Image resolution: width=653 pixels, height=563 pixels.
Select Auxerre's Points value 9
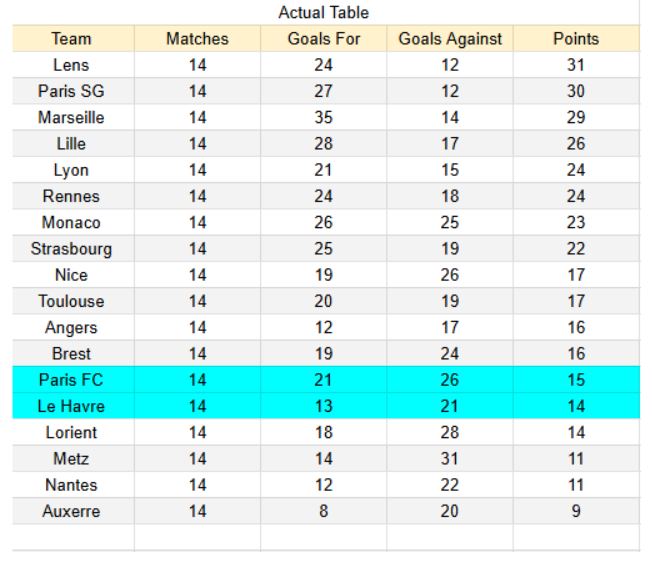[x=575, y=511]
